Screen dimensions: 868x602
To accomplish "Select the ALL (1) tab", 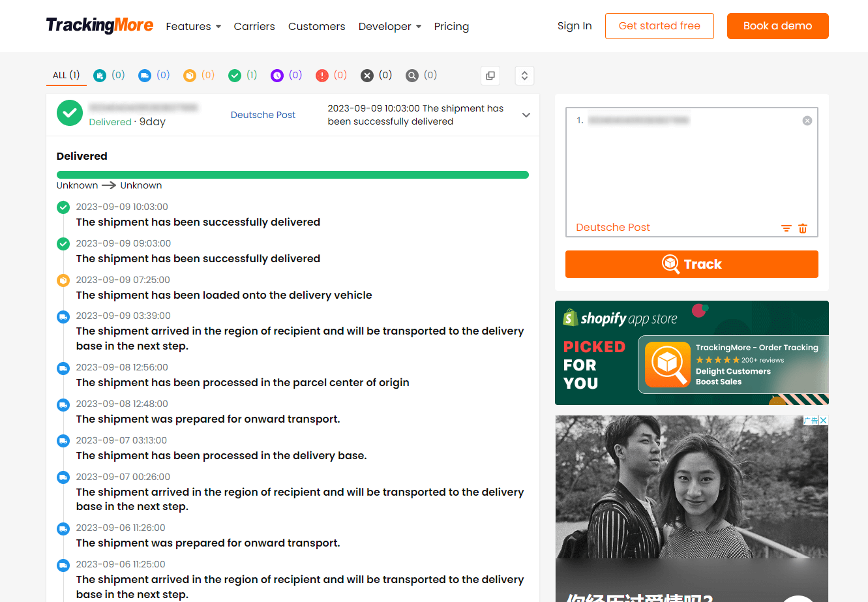I will click(66, 76).
